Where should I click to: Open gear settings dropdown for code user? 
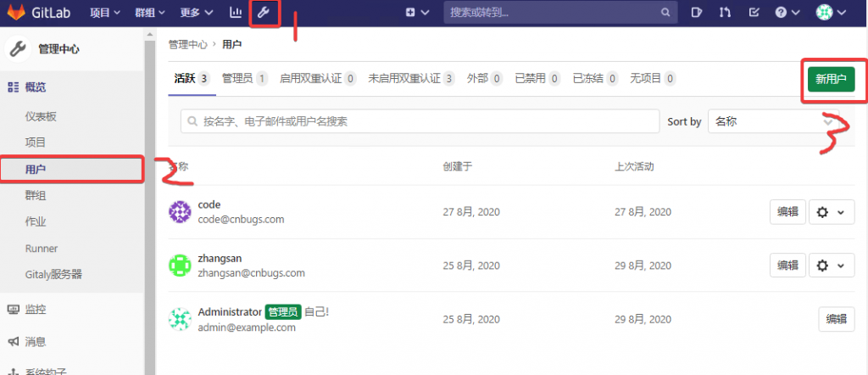pos(831,212)
